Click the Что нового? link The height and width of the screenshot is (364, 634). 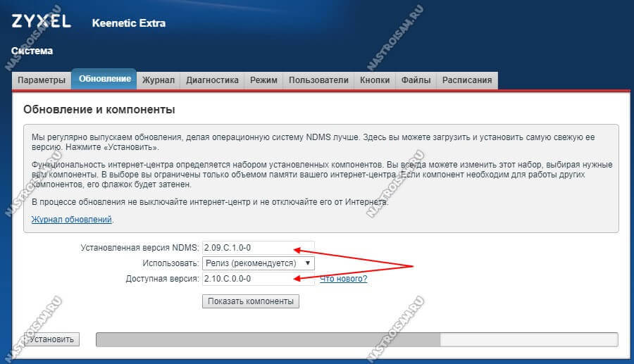click(343, 279)
